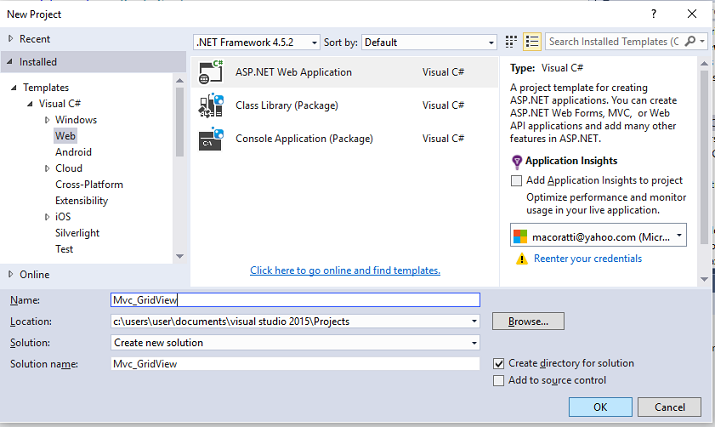
Task: Expand the Windows tree node
Action: click(47, 120)
